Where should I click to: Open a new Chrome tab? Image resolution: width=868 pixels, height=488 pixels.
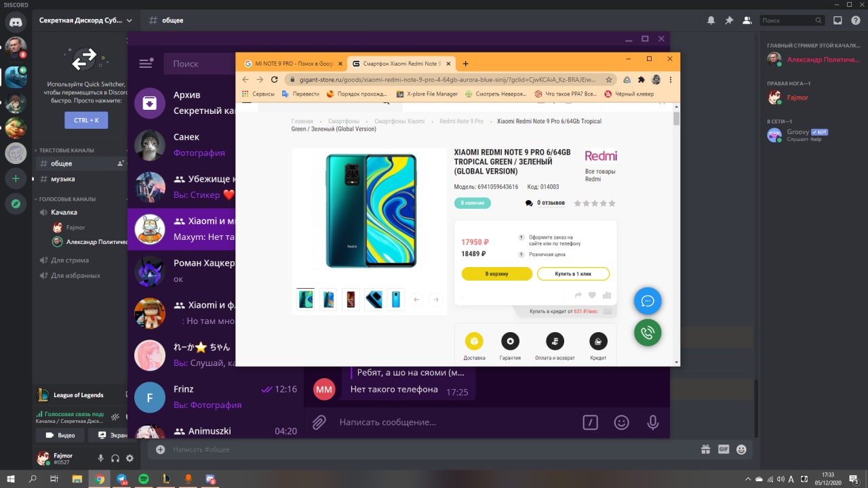pos(465,64)
